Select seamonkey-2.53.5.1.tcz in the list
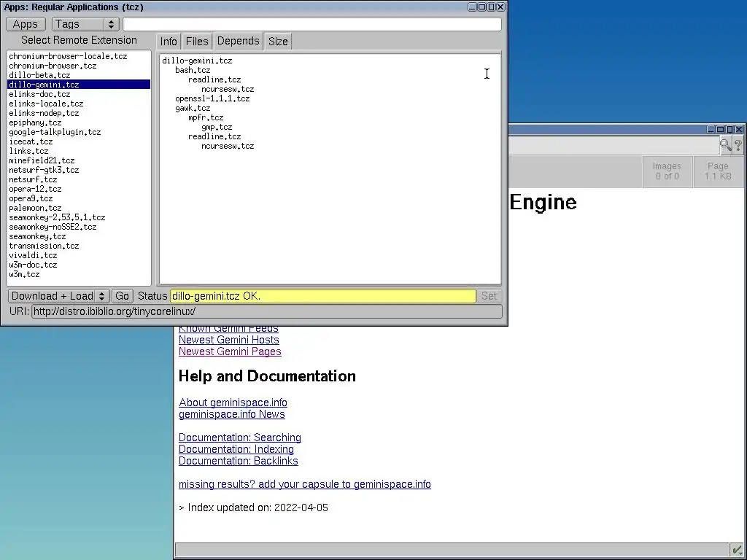 tap(79, 217)
